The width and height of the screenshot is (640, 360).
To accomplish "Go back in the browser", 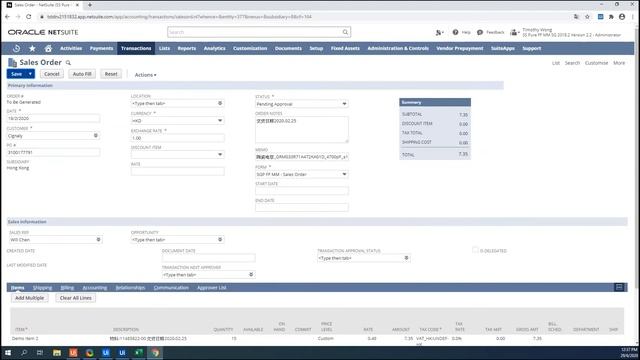I will click(7, 16).
